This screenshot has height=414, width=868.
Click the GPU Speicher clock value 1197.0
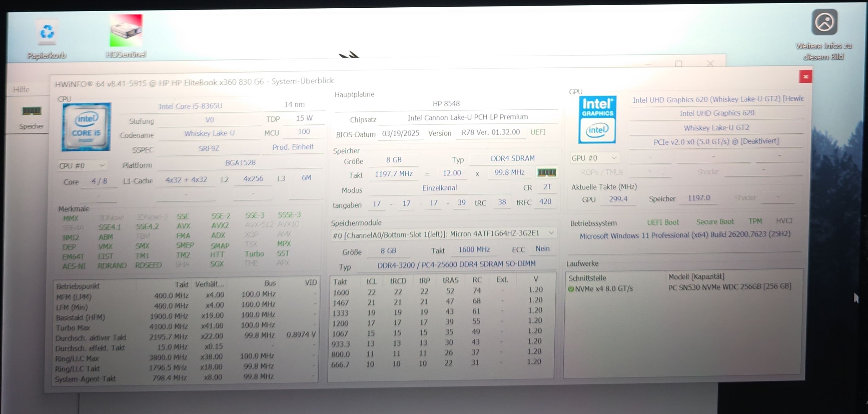tap(699, 198)
